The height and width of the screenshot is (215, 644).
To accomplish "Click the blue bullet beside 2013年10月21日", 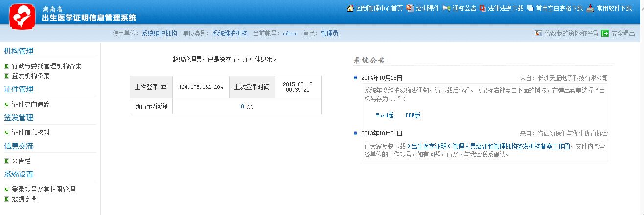I will pyautogui.click(x=355, y=133).
